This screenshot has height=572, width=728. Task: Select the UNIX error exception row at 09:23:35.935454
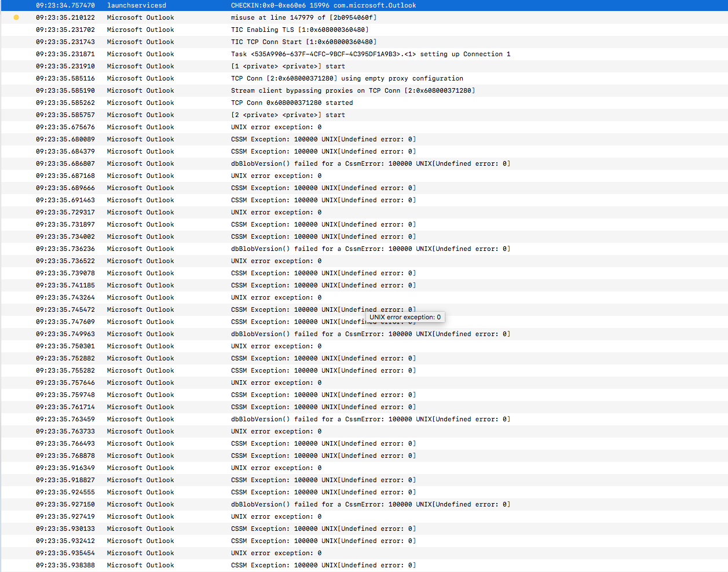[x=364, y=553]
